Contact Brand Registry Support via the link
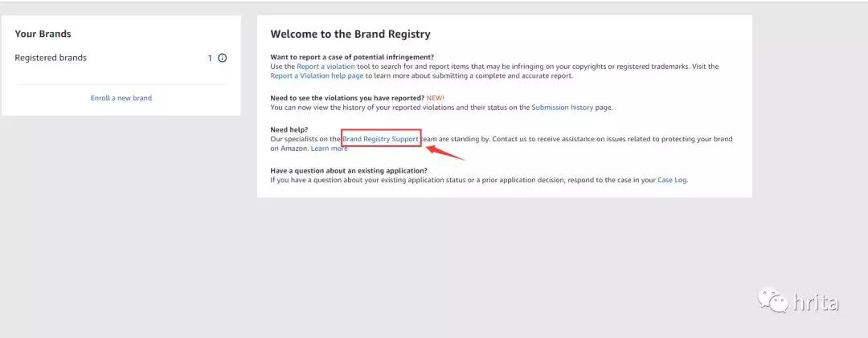Viewport: 868px width, 338px height. tap(381, 139)
